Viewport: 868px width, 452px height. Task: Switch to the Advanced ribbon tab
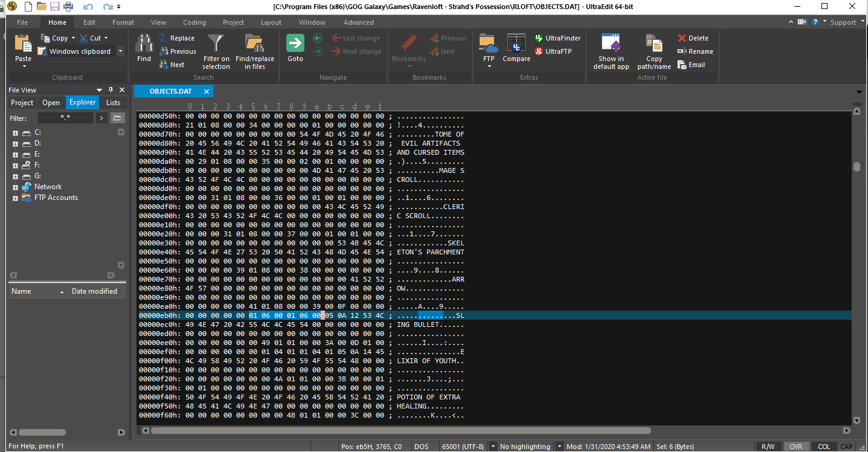click(x=359, y=22)
